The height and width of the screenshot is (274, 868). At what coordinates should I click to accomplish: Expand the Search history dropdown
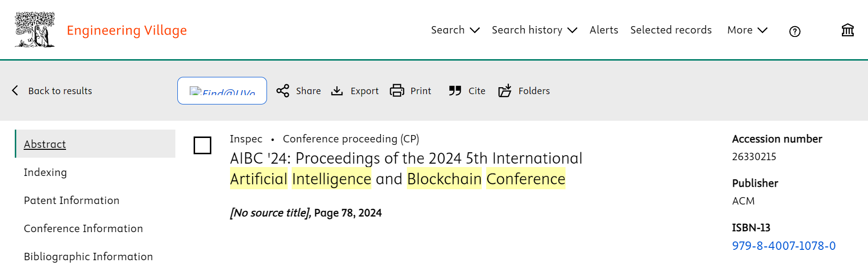[534, 30]
